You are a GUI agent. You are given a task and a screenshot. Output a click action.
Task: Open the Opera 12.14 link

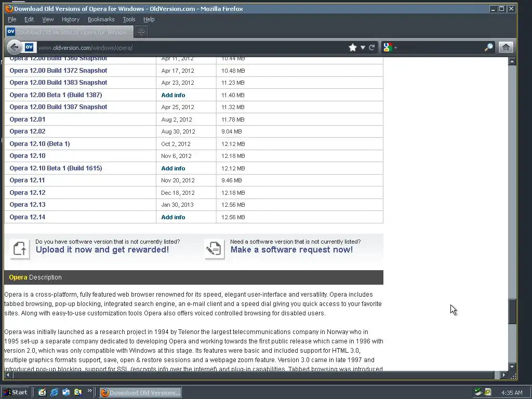(28, 217)
